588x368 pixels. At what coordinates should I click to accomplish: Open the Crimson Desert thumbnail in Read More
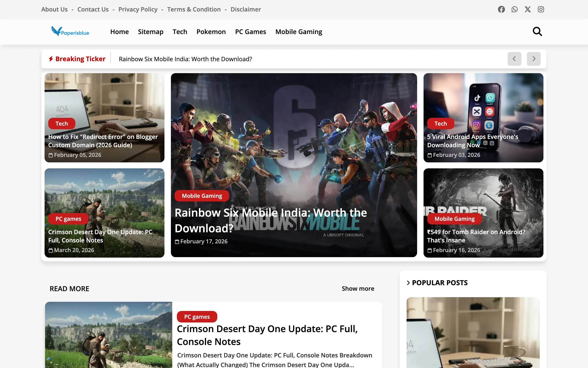[109, 335]
